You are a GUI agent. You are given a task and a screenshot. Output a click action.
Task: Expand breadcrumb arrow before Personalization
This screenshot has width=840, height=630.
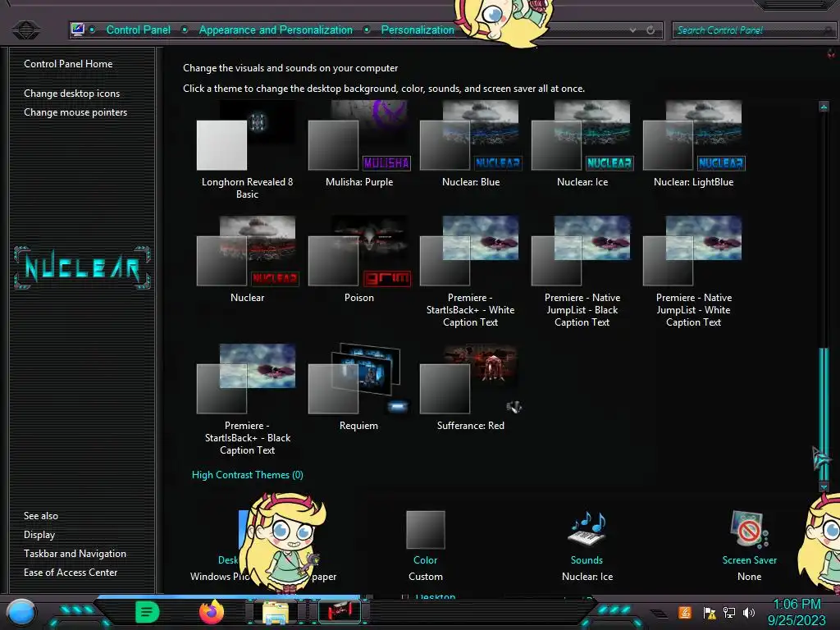[x=367, y=30]
